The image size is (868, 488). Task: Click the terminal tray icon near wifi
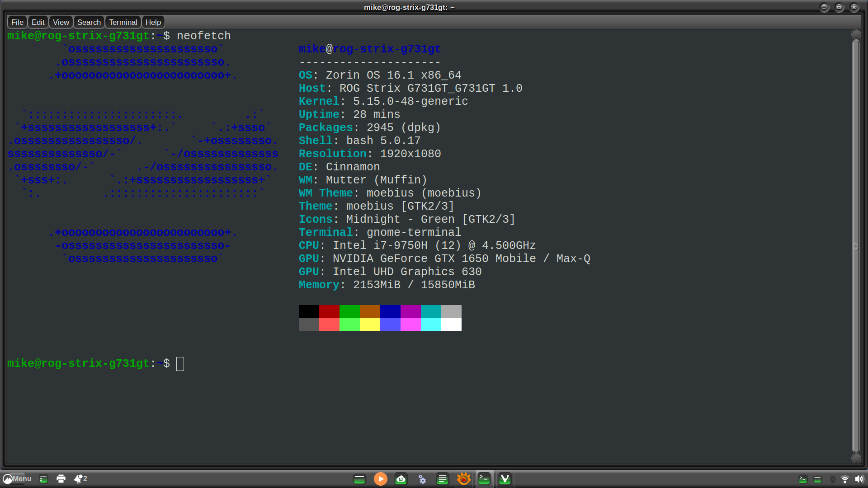click(x=803, y=479)
